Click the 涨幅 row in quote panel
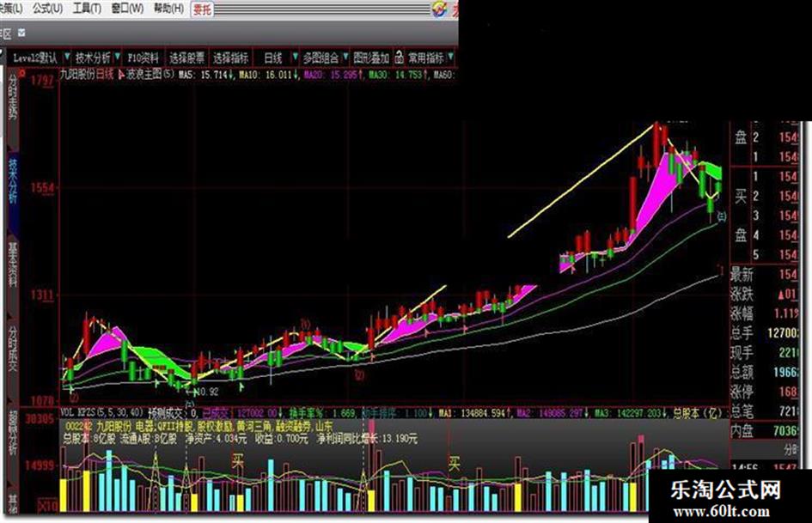This screenshot has height=523, width=812. [x=766, y=313]
